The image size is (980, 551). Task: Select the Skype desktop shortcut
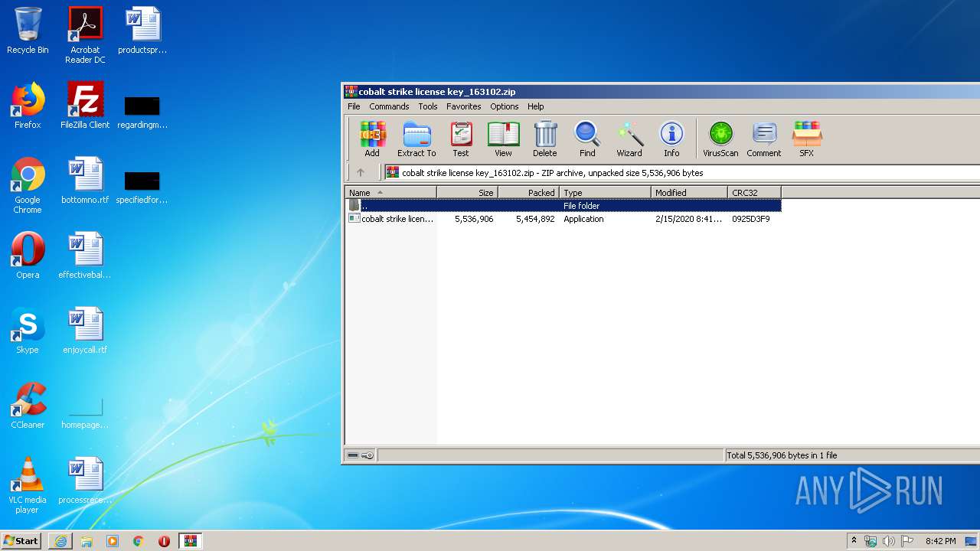[x=28, y=331]
